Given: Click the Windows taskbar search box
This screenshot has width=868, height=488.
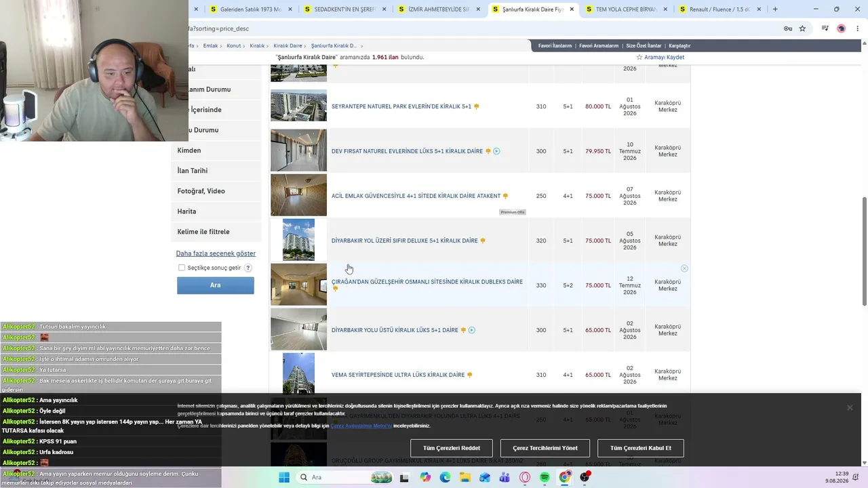Looking at the screenshot, I should point(344,477).
